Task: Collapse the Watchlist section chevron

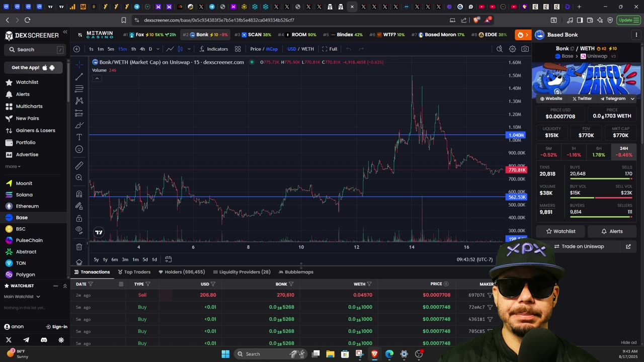Action: pyautogui.click(x=65, y=286)
